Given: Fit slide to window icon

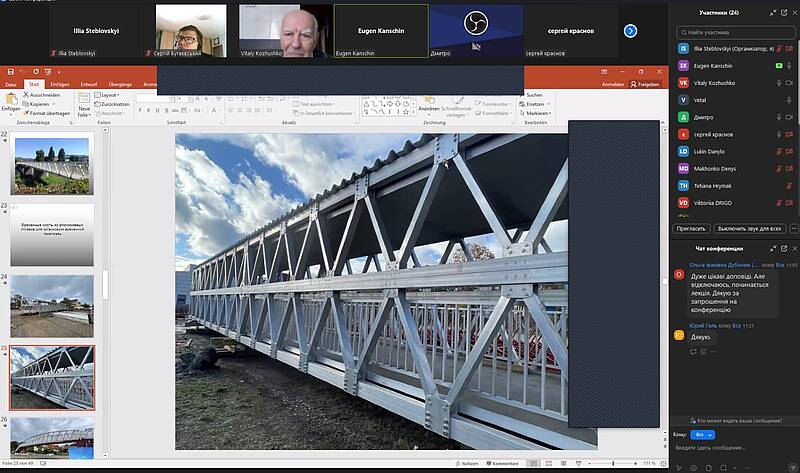Looking at the screenshot, I should point(663,463).
